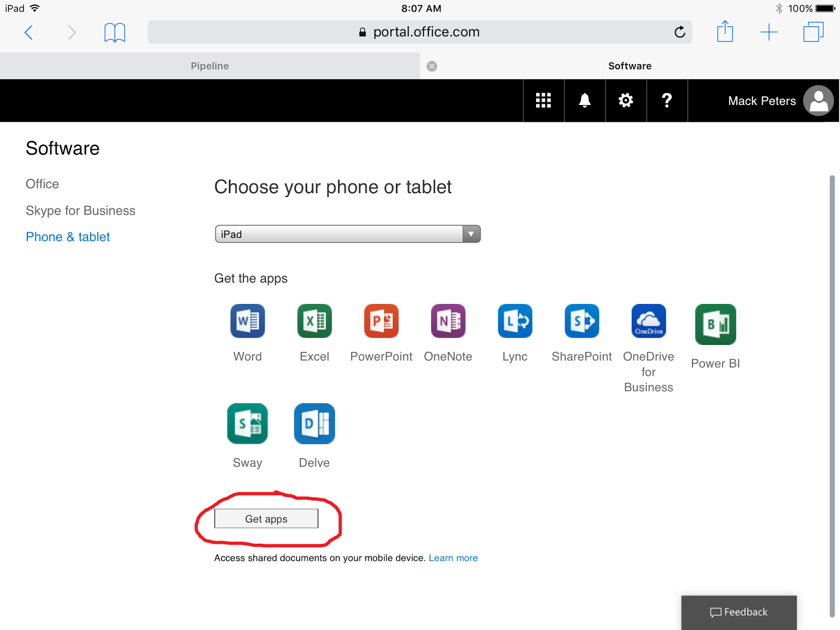Click the SharePoint label text
Image resolution: width=840 pixels, height=630 pixels.
coord(582,356)
